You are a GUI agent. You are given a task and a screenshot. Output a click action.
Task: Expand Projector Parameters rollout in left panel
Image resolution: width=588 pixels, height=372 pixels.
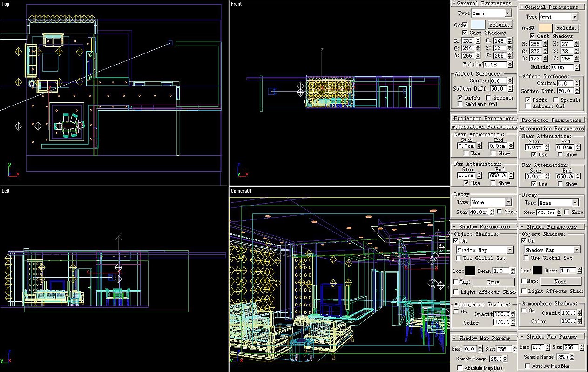point(483,118)
